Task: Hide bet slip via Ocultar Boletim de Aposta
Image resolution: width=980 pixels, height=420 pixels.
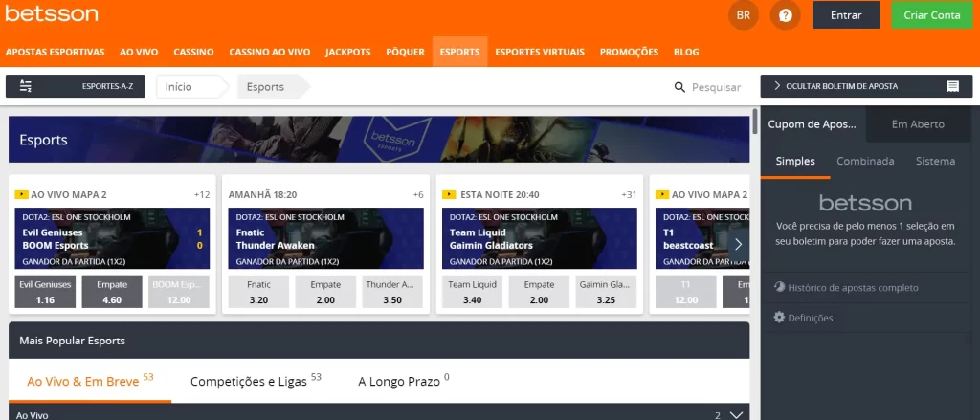Action: [866, 86]
